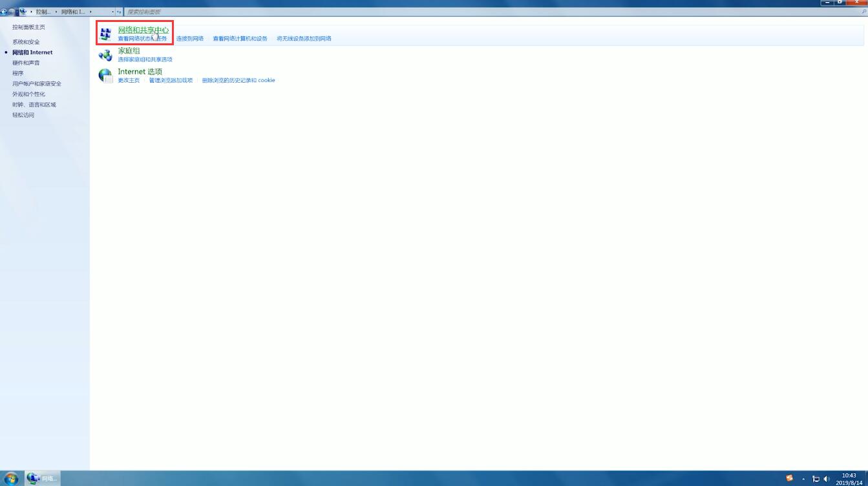The width and height of the screenshot is (868, 486).
Task: Select 硬件和声音 in the sidebar
Action: [x=26, y=63]
